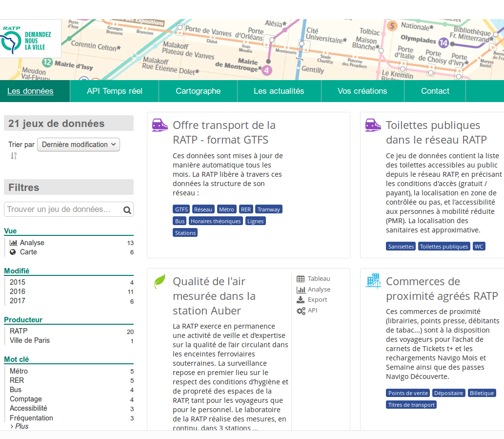The height and width of the screenshot is (439, 504).
Task: Filter datasets modified in 2017
Action: tap(72, 301)
